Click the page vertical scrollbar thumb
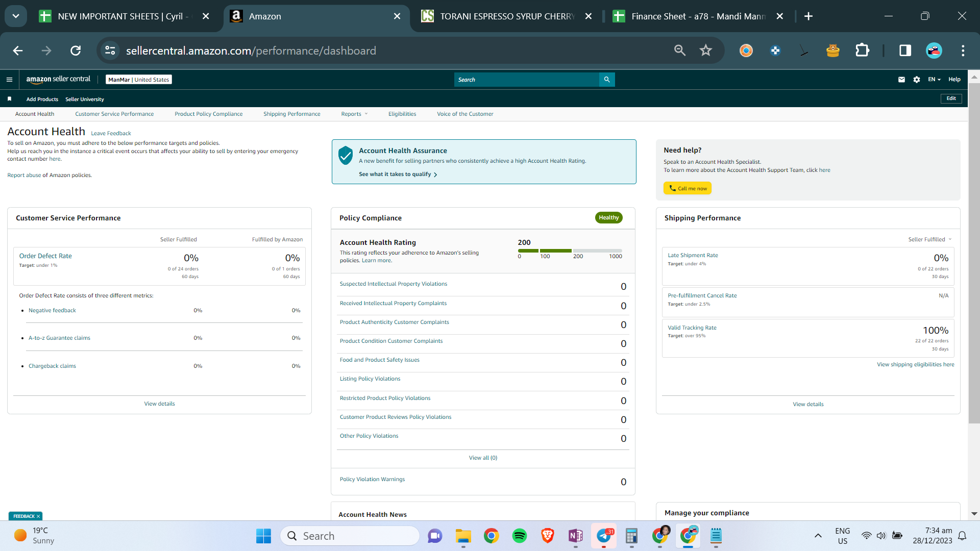This screenshot has width=980, height=551. [x=974, y=253]
